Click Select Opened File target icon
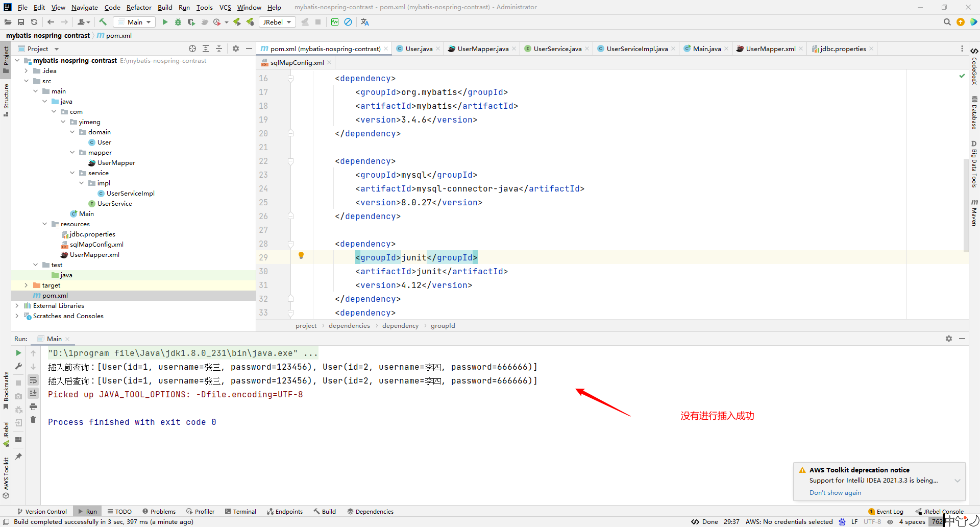Viewport: 980px width, 527px height. [x=192, y=49]
